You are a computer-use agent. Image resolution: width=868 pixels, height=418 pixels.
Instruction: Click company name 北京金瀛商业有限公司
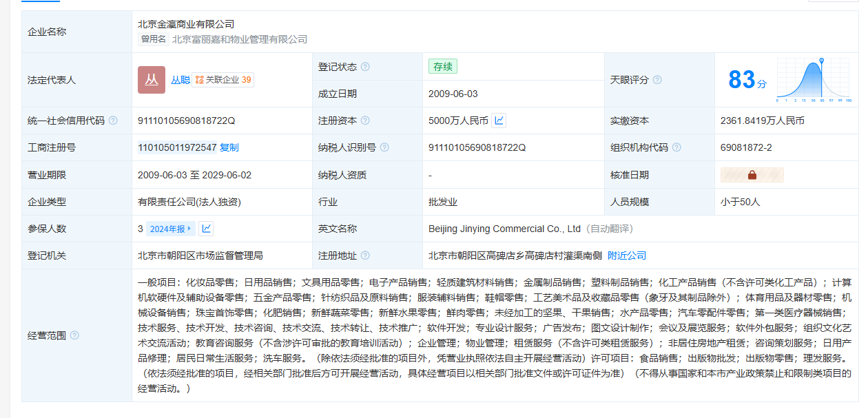pos(186,24)
